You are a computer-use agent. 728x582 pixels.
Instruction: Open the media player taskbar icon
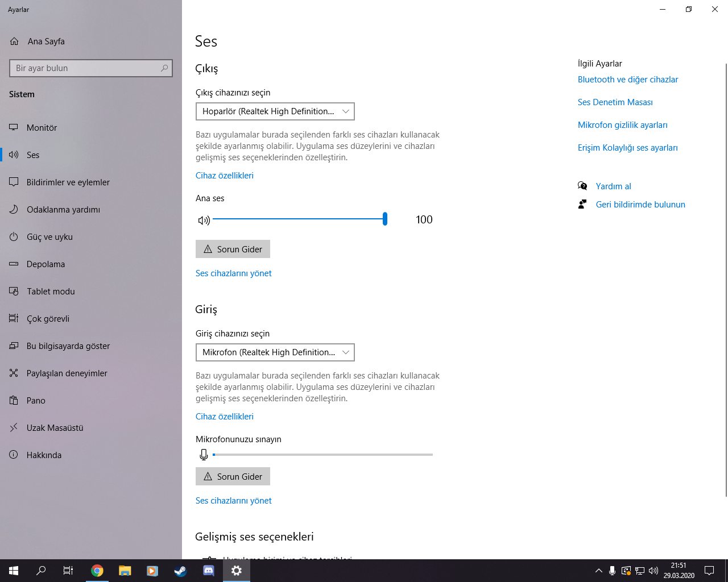(152, 571)
